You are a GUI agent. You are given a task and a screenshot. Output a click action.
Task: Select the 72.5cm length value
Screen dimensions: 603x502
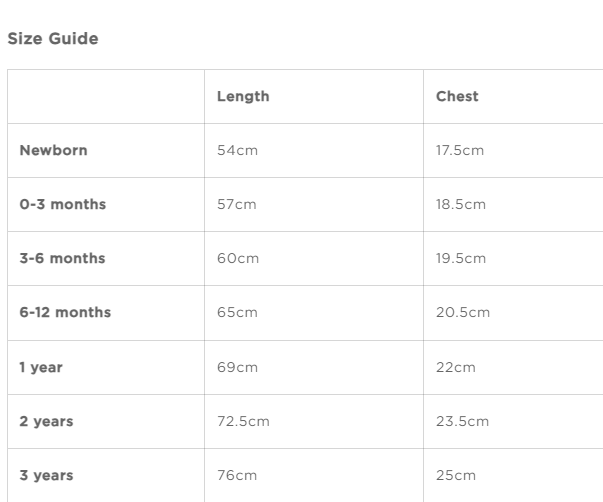243,421
